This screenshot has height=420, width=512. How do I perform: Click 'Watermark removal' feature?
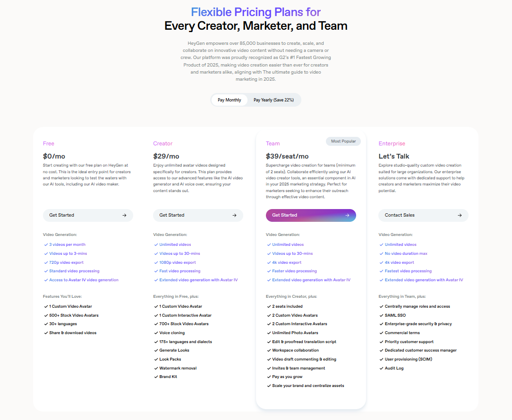coord(178,368)
